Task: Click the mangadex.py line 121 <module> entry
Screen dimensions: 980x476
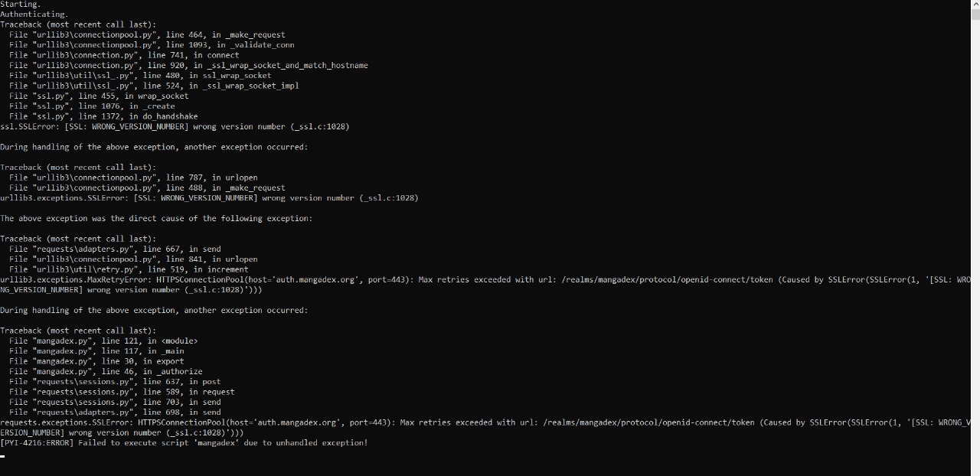Action: (x=103, y=341)
